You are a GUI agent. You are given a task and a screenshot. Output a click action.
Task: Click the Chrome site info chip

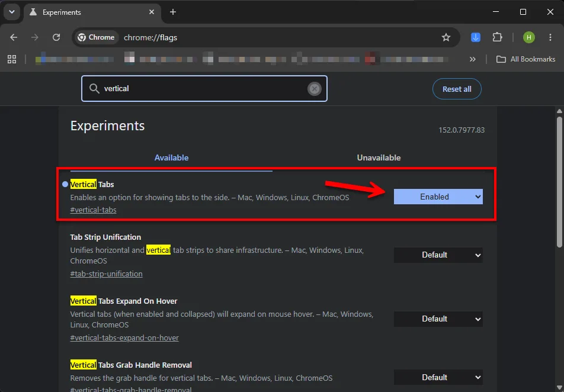96,37
